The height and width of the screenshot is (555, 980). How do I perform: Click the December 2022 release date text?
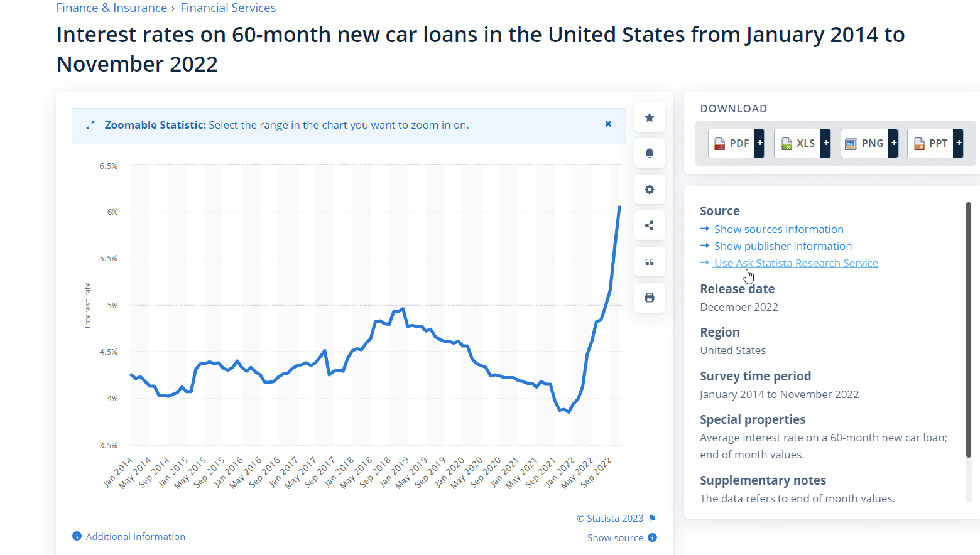[x=739, y=307]
